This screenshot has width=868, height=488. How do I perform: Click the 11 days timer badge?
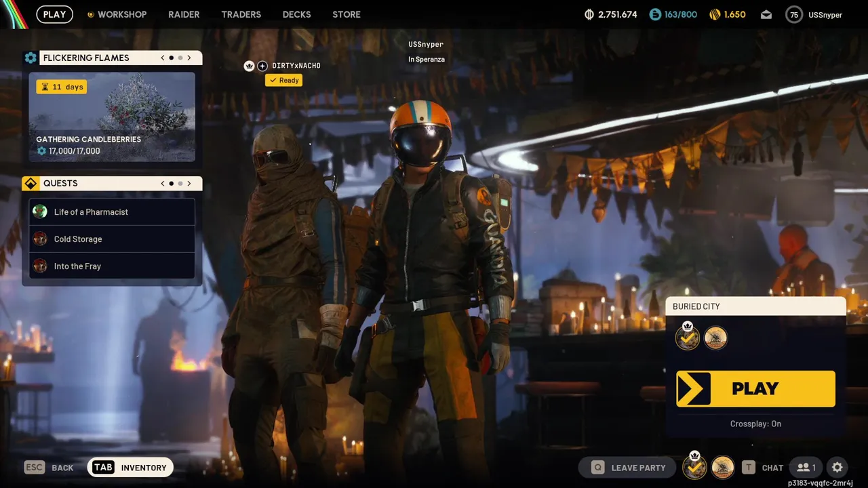point(62,87)
